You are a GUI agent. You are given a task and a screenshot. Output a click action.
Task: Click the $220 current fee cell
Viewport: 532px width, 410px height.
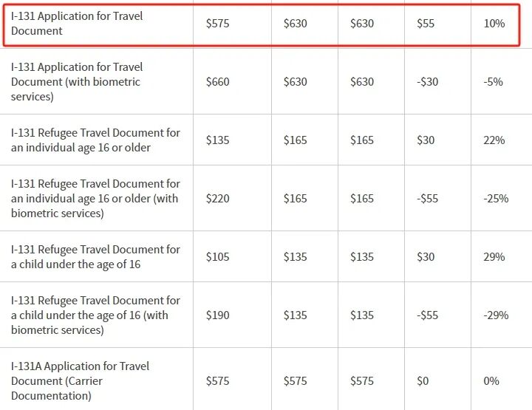[x=217, y=199]
